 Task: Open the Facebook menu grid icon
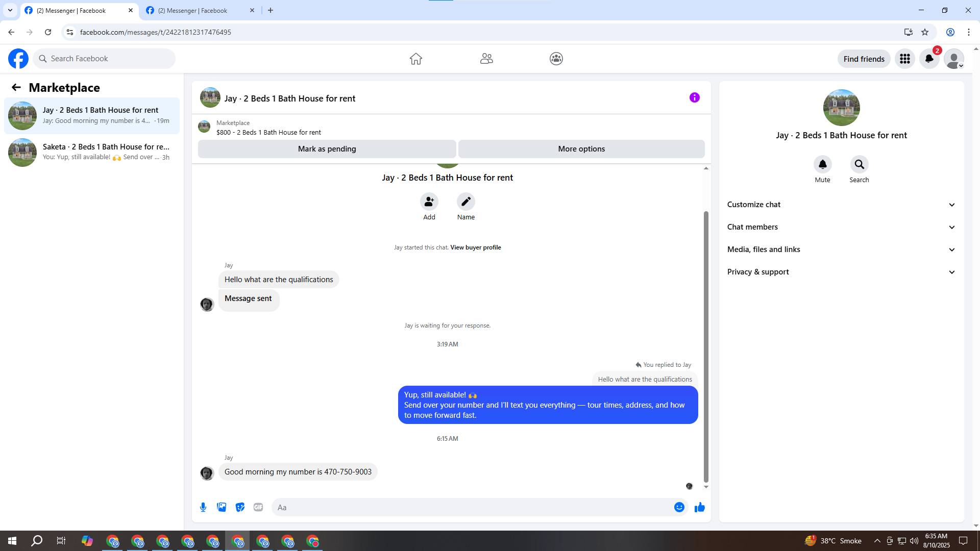click(x=904, y=59)
